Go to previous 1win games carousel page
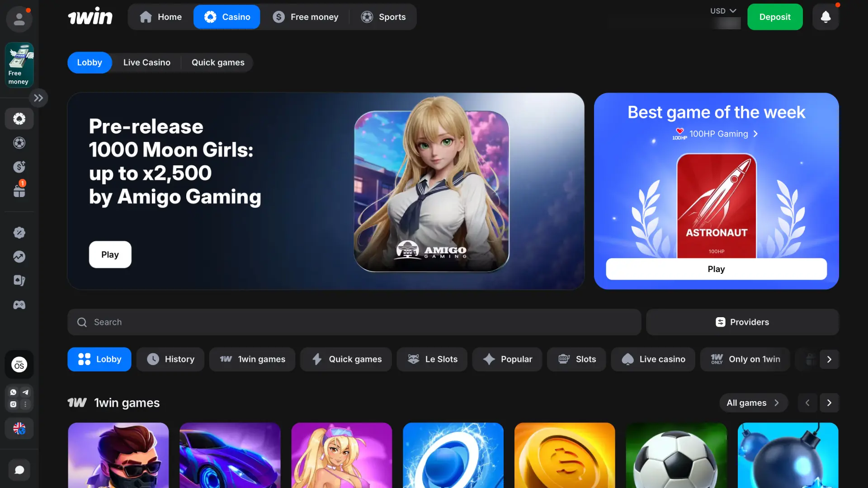The height and width of the screenshot is (488, 868). tap(807, 403)
